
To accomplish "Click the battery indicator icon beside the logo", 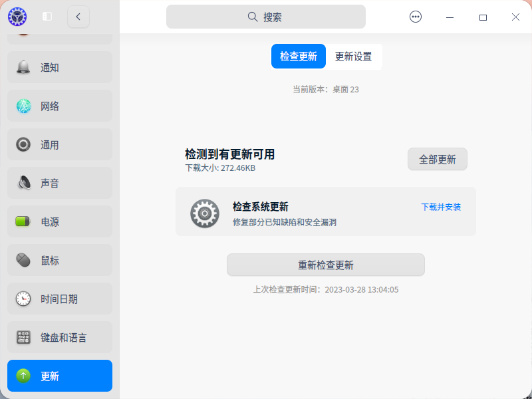I will point(47,17).
